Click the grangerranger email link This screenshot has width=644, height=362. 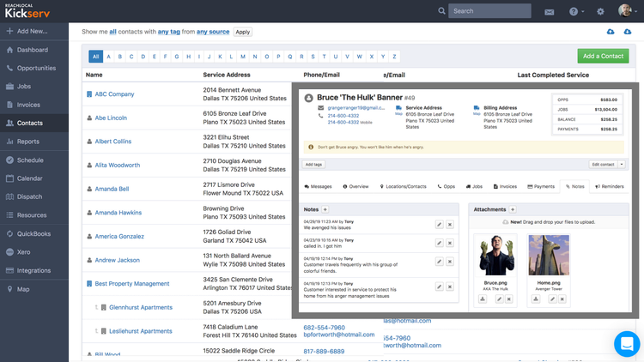[x=356, y=108]
